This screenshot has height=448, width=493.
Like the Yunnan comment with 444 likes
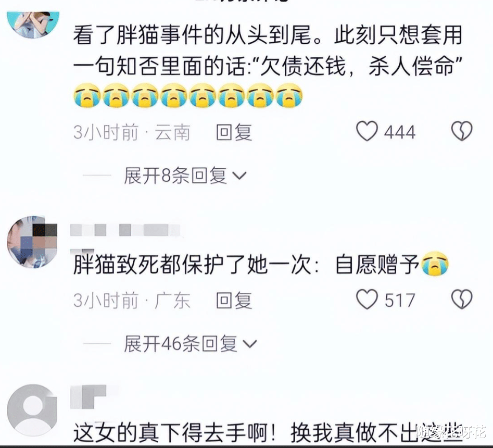tap(366, 131)
